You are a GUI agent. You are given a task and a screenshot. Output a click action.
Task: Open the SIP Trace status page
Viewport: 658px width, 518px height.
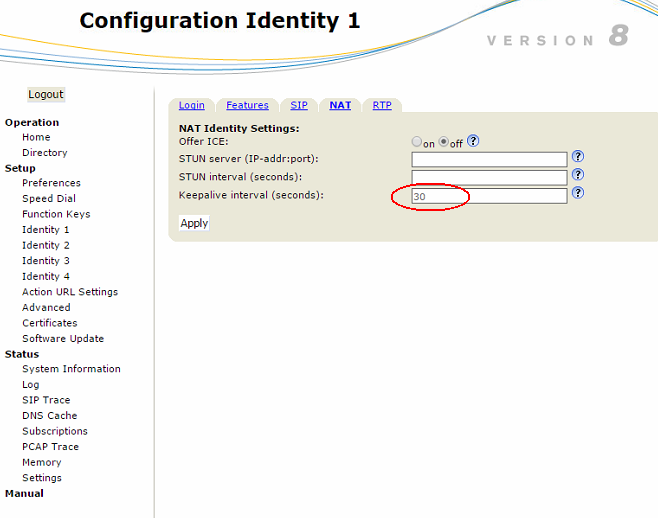46,400
